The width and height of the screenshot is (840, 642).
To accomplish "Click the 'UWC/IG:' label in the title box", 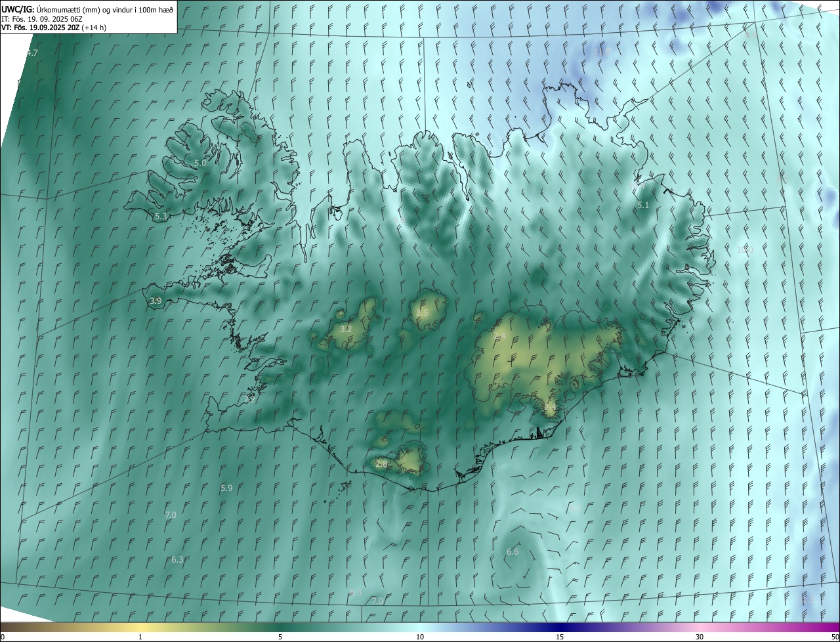I will (18, 9).
